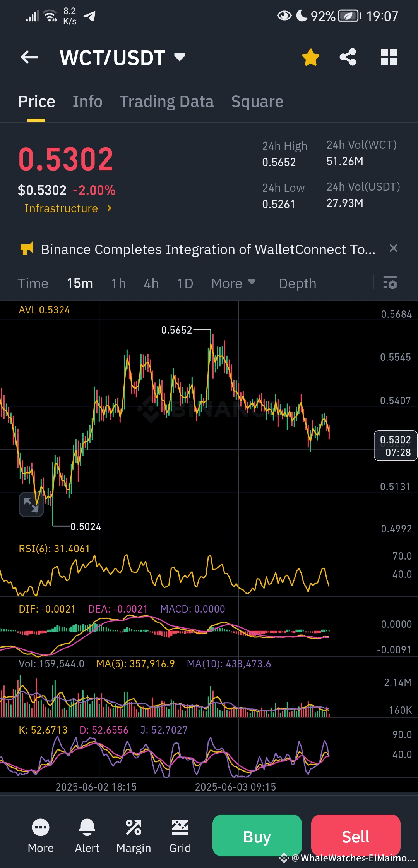Dismiss the announcement banner
The width and height of the screenshot is (418, 868).
pos(394,248)
